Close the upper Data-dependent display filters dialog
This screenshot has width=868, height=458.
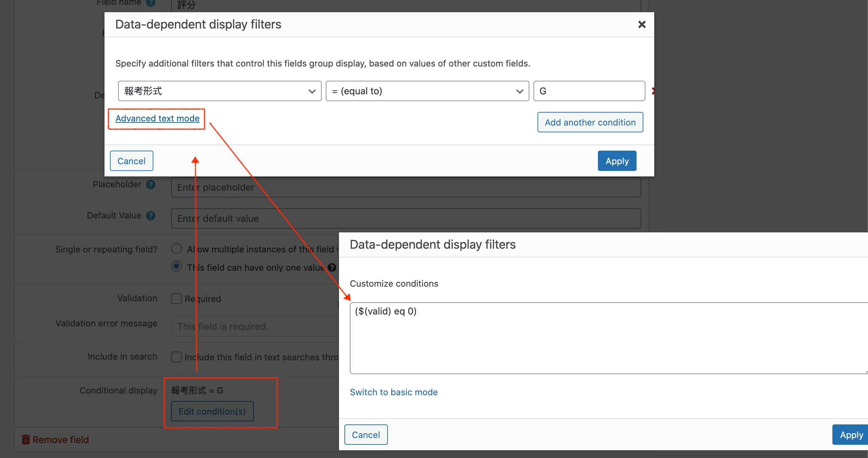coord(642,24)
